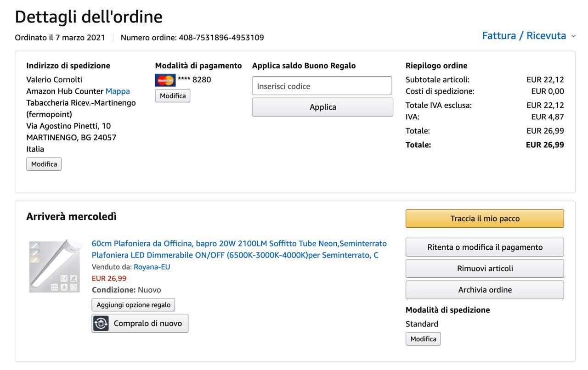
Task: Click the Inserisci codice gift card field
Action: coord(322,86)
